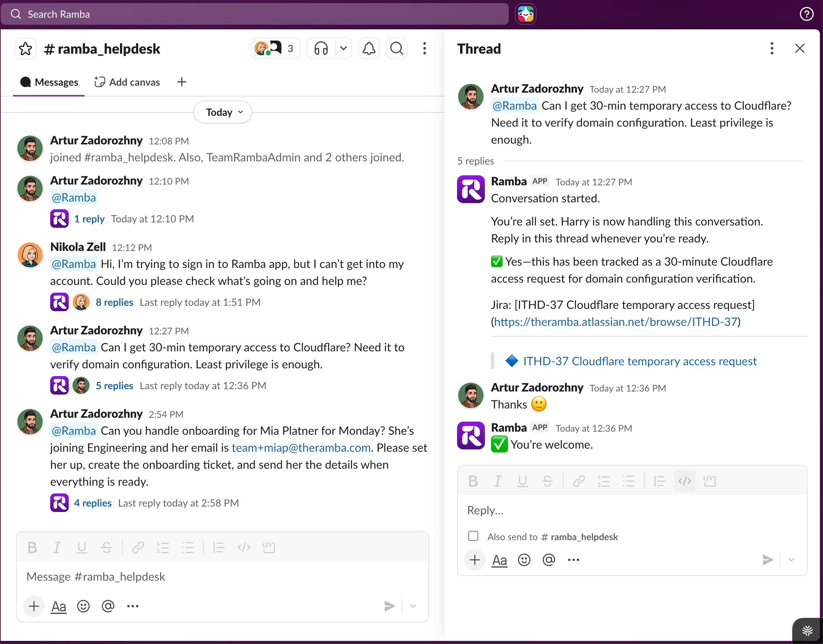Toggle text formatting Aa in channel composer
This screenshot has width=823, height=644.
(59, 607)
